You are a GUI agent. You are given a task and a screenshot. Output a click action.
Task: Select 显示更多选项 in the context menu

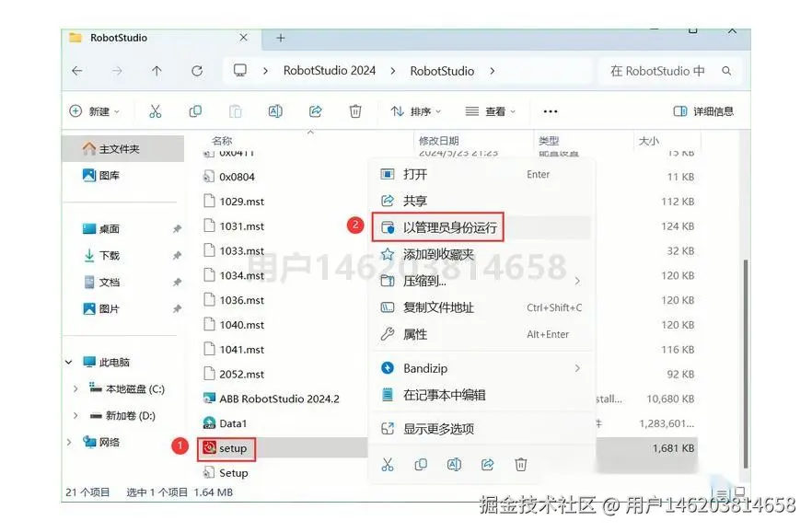click(x=436, y=428)
